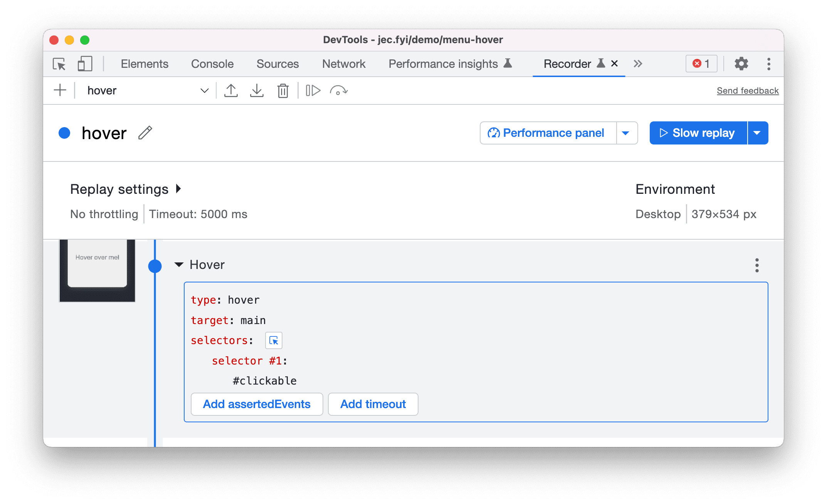Viewport: 827px width, 504px height.
Task: Click the step-through replay icon
Action: click(x=313, y=90)
